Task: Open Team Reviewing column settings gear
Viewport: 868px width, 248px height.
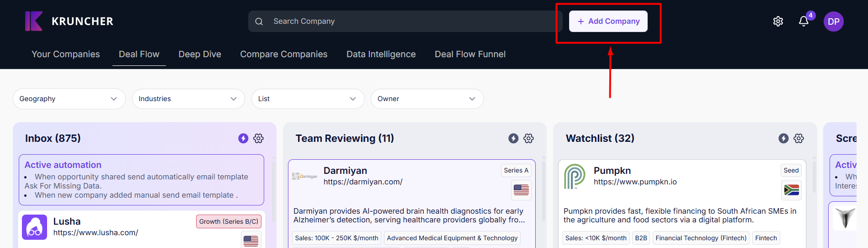Action: pyautogui.click(x=529, y=138)
